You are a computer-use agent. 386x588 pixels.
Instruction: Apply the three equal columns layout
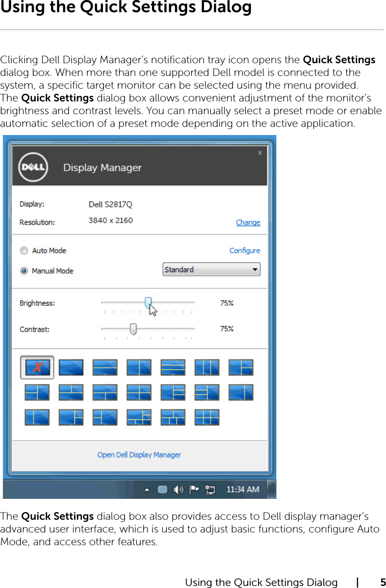pos(207,367)
